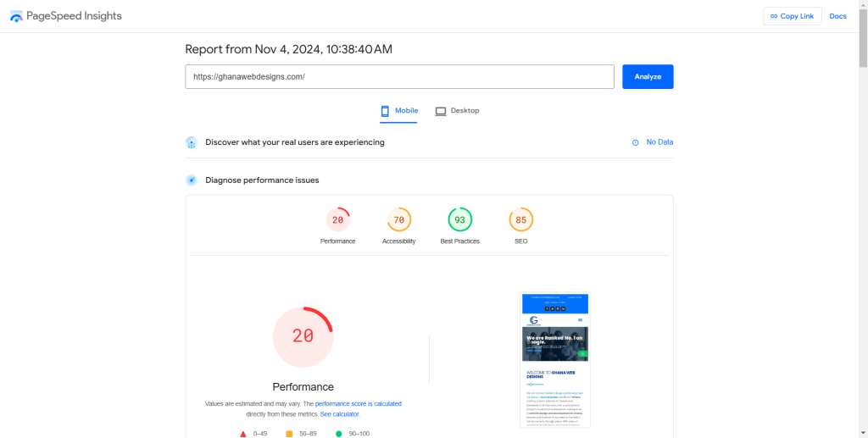Screen dimensions: 868x438
Task: Click the link chain icon in Copy Link
Action: coord(774,17)
